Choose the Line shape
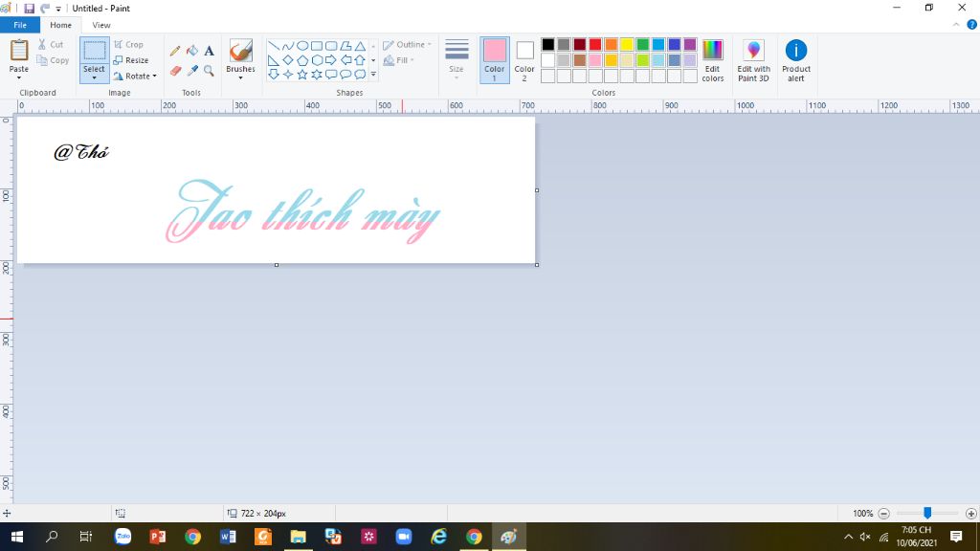The width and height of the screenshot is (980, 551). [x=273, y=46]
